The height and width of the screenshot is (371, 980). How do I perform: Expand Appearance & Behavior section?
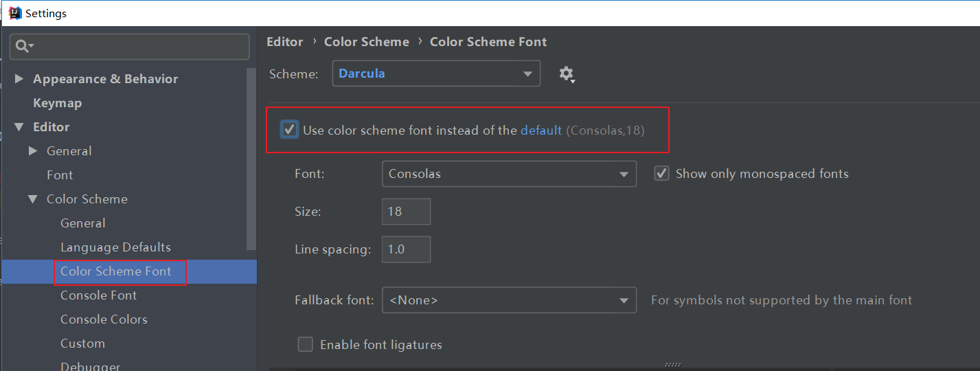19,79
